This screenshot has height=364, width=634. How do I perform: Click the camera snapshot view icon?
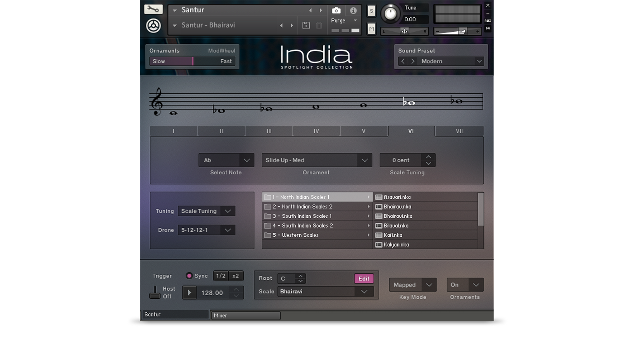coord(336,10)
